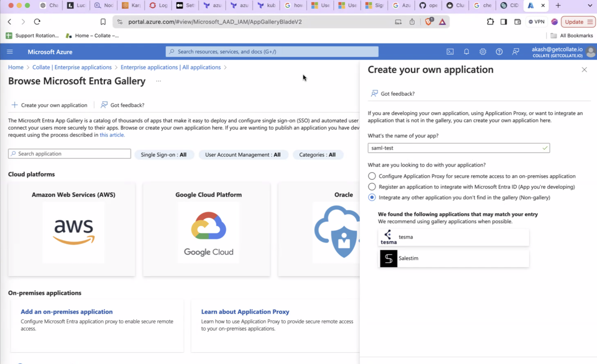
Task: Select Configure Application Proxy radio button
Action: tap(372, 176)
